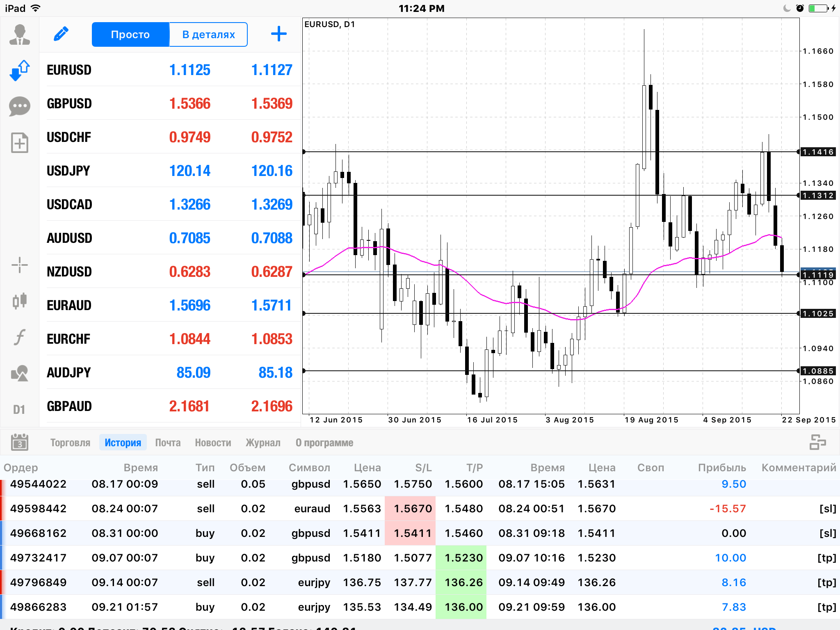Open the chart objects shapes icon
This screenshot has width=840, height=630.
pyautogui.click(x=19, y=373)
